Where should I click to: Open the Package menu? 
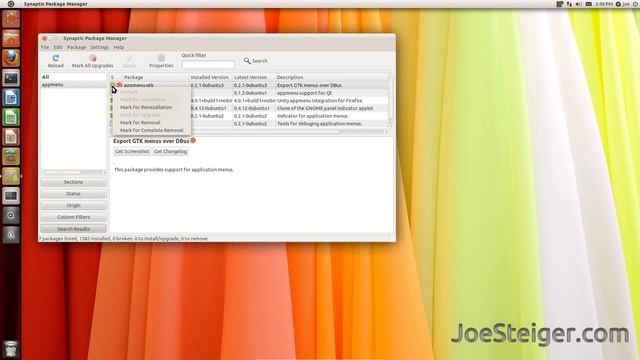[76, 47]
